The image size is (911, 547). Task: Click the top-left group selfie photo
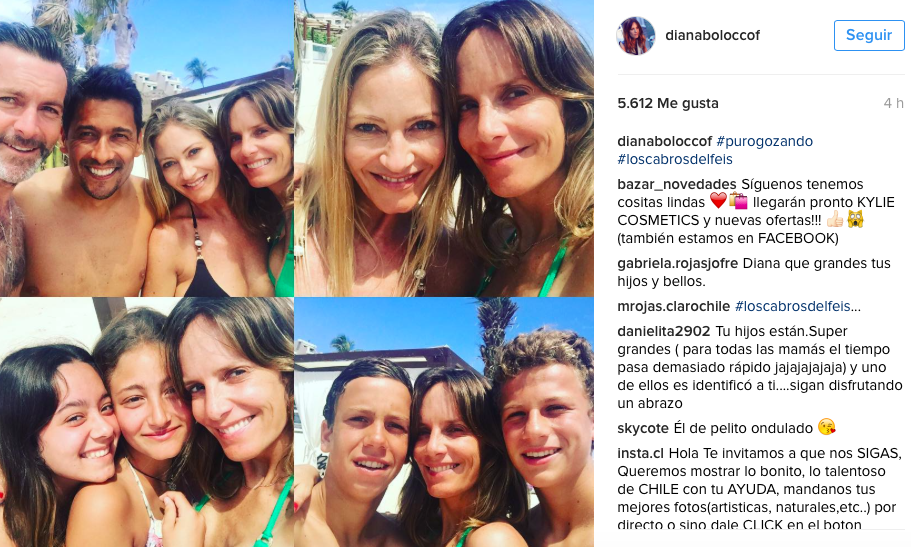pos(146,148)
